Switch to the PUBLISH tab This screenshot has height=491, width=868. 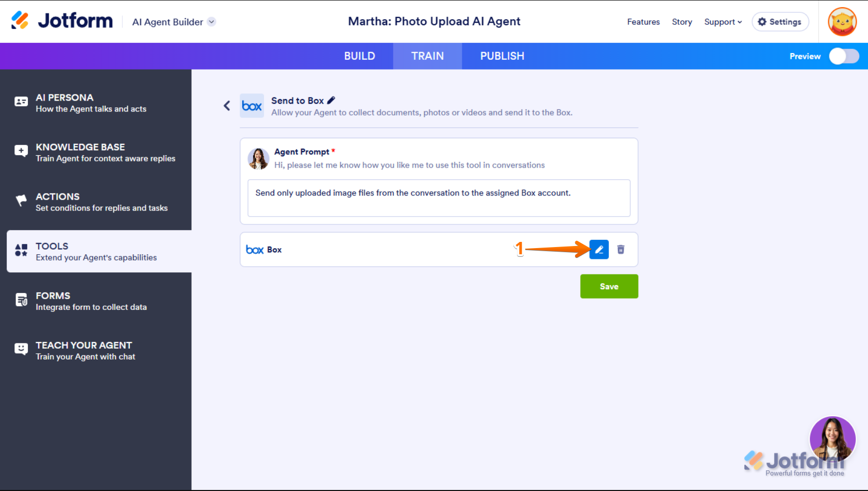tap(502, 56)
